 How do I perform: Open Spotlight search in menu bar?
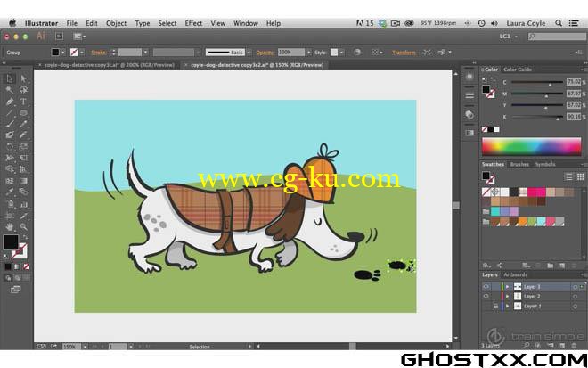(x=559, y=23)
